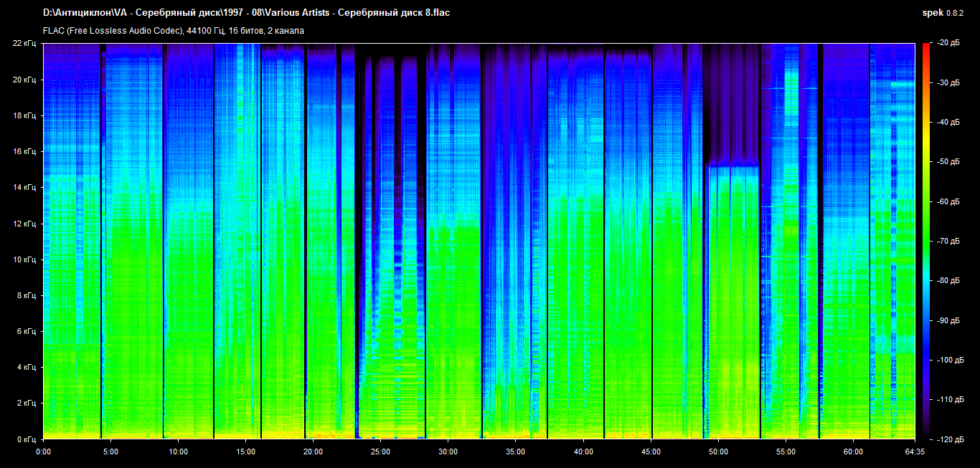Click the -30 дБ level label
Screen dimensions: 980x468
(x=948, y=82)
